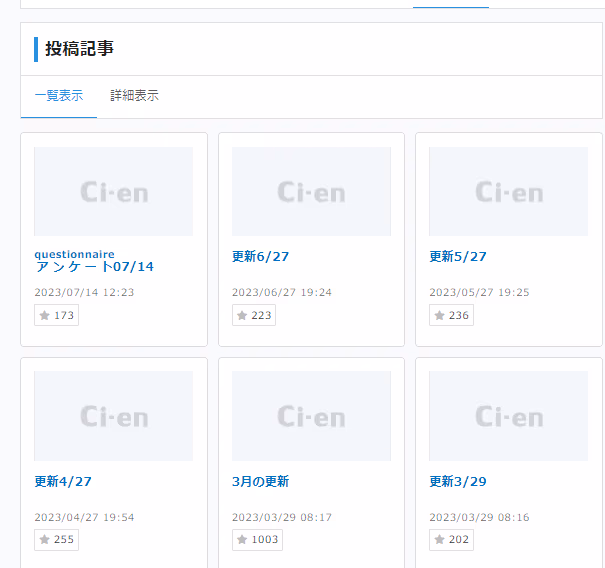Screen dimensions: 605x568
Task: Click the thumbnail of 更新6/27 post
Action: [x=311, y=191]
